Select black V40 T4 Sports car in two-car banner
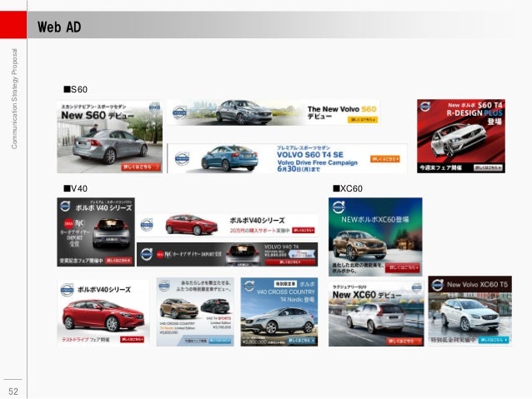The height and width of the screenshot is (399, 532). point(215,306)
